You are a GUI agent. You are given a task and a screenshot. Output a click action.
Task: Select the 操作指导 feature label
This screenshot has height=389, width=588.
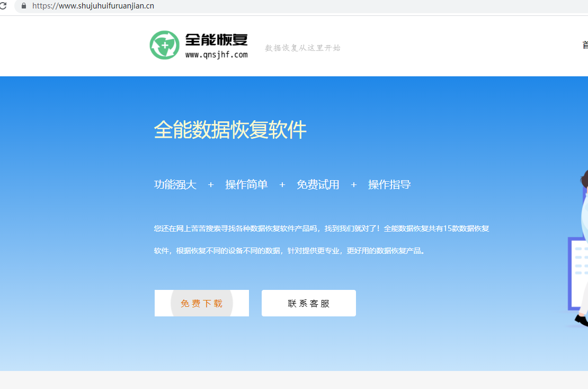[389, 184]
